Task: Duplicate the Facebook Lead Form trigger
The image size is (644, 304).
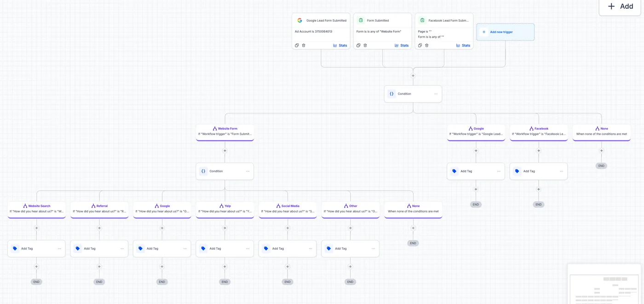Action: click(420, 45)
